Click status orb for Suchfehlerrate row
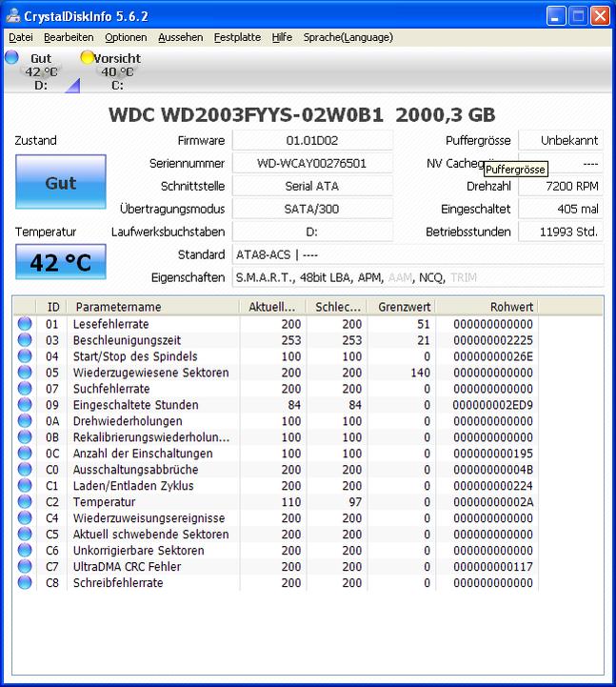The height and width of the screenshot is (687, 616). 25,389
